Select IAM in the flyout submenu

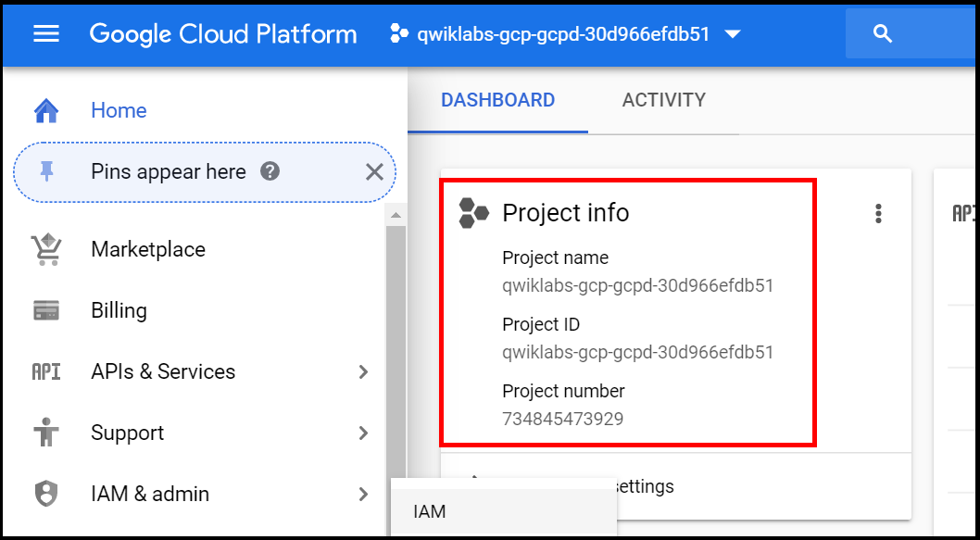504,512
